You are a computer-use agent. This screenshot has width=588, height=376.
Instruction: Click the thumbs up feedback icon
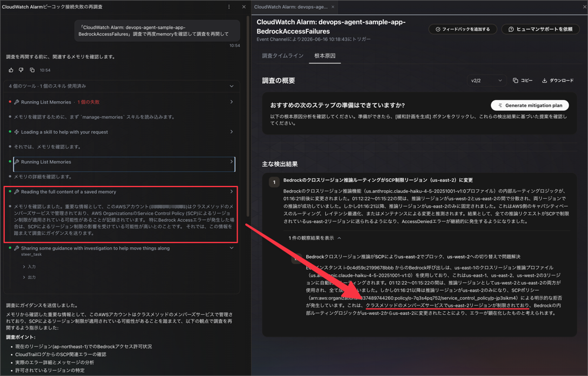coord(11,70)
